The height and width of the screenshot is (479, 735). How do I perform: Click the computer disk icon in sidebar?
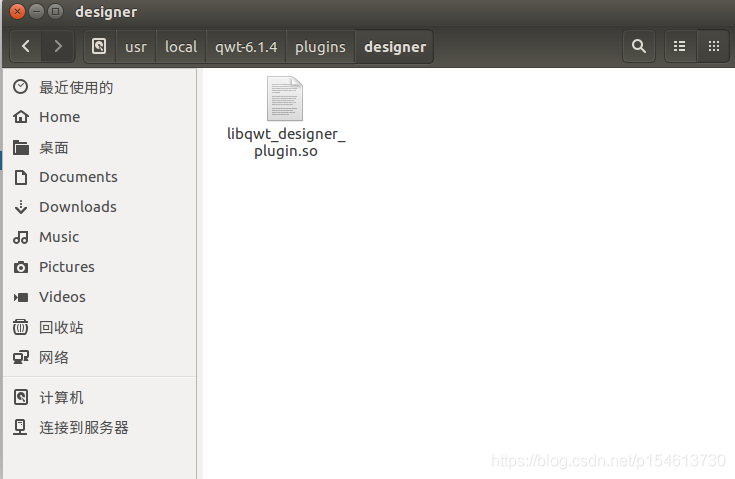(21, 397)
